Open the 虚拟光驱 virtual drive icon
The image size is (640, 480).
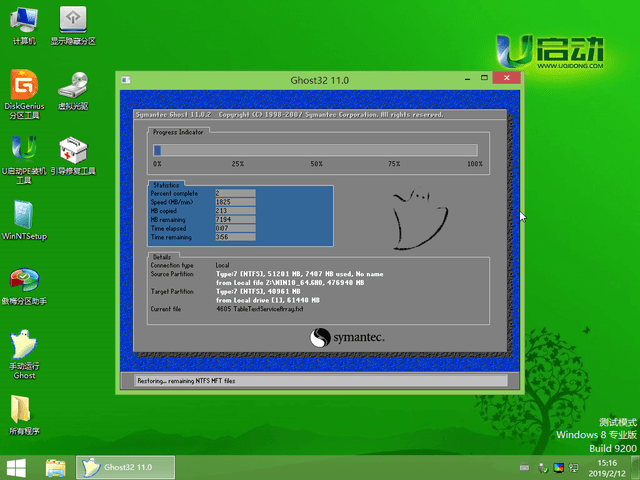(73, 87)
